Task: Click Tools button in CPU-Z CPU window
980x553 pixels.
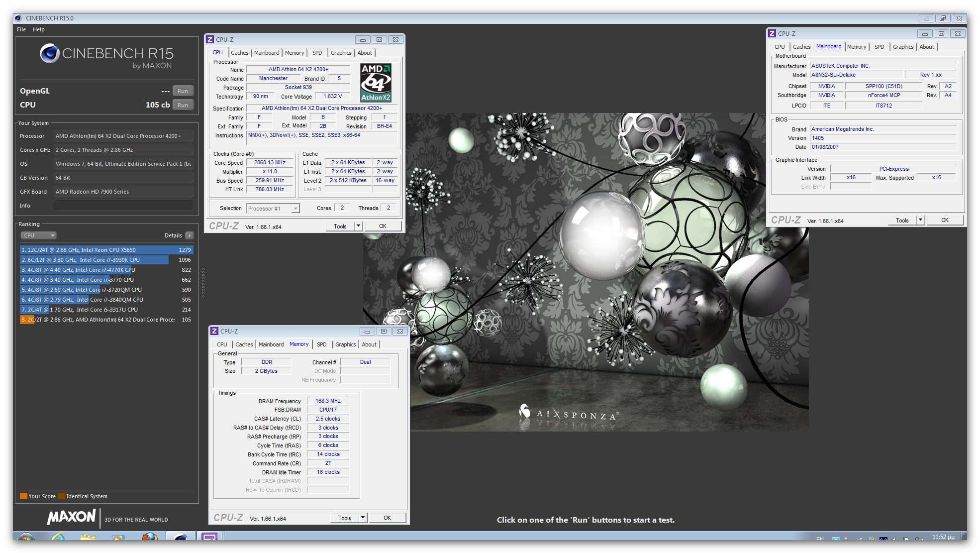Action: 340,226
